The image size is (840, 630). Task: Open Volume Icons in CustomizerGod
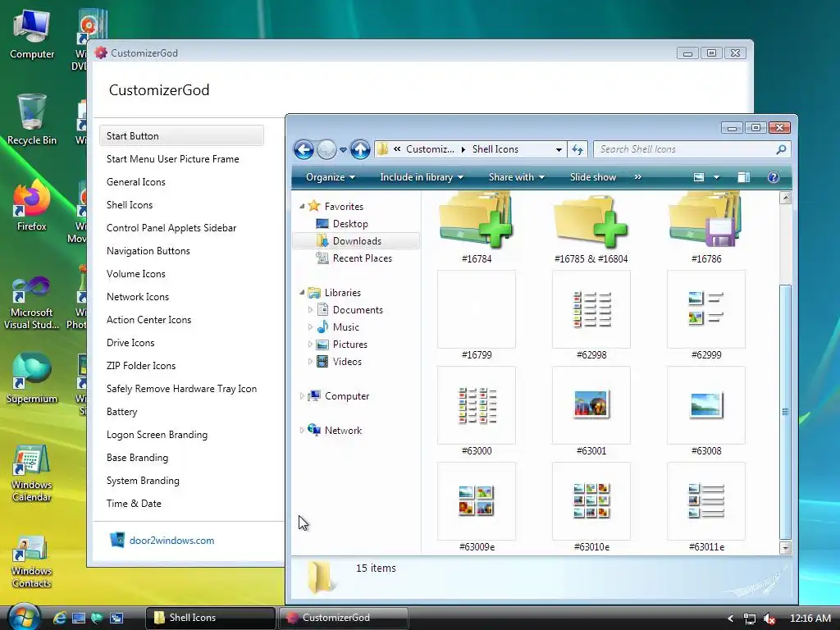tap(135, 274)
